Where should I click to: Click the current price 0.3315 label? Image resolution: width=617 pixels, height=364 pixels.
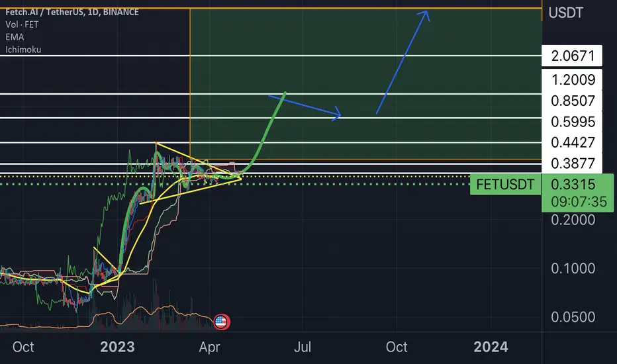tap(573, 184)
